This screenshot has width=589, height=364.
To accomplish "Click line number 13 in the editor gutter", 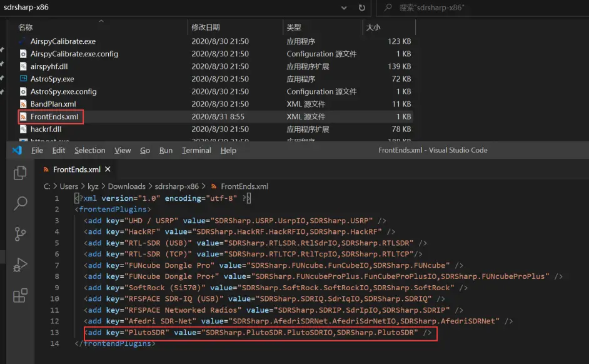I will pyautogui.click(x=54, y=333).
